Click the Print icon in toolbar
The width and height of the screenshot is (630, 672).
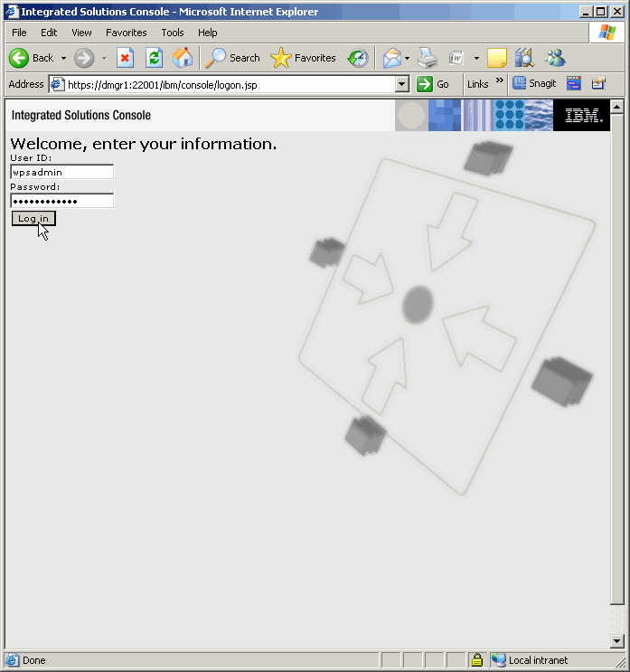(x=428, y=58)
